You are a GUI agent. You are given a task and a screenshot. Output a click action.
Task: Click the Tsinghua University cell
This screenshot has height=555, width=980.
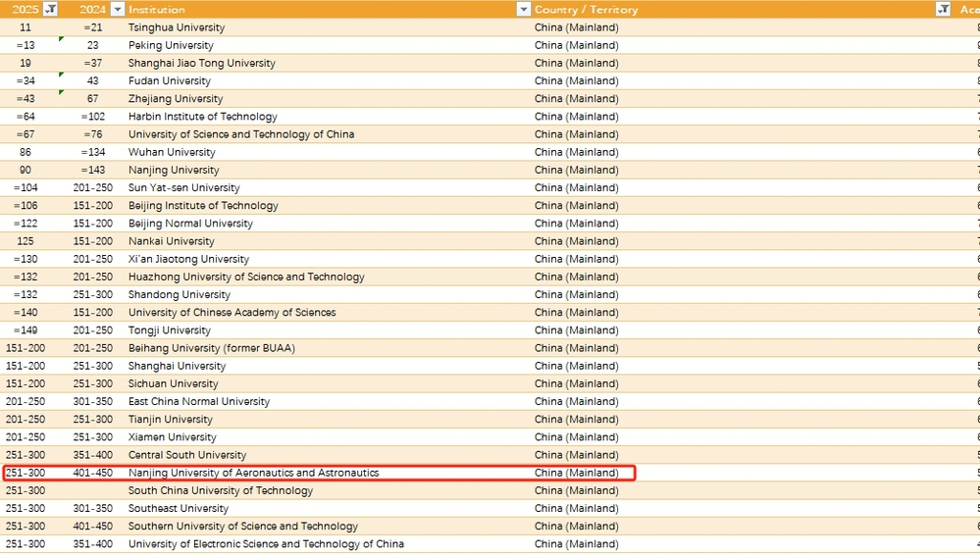click(x=177, y=27)
